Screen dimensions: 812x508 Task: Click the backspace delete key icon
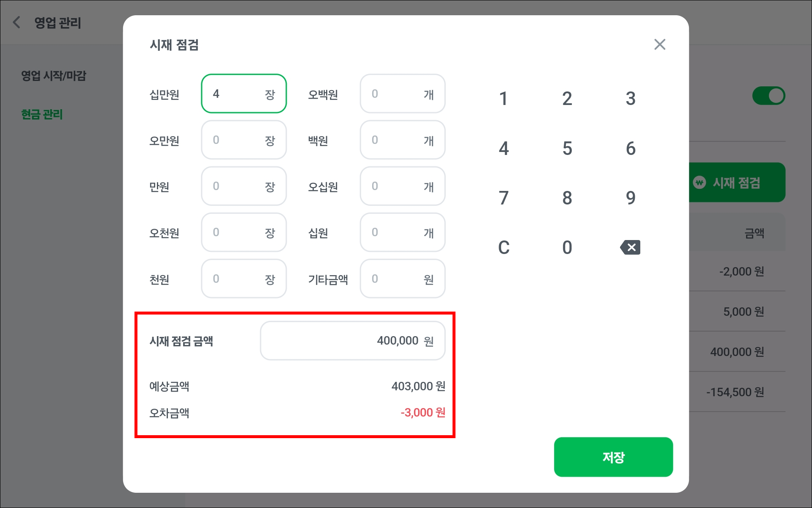[x=630, y=247]
